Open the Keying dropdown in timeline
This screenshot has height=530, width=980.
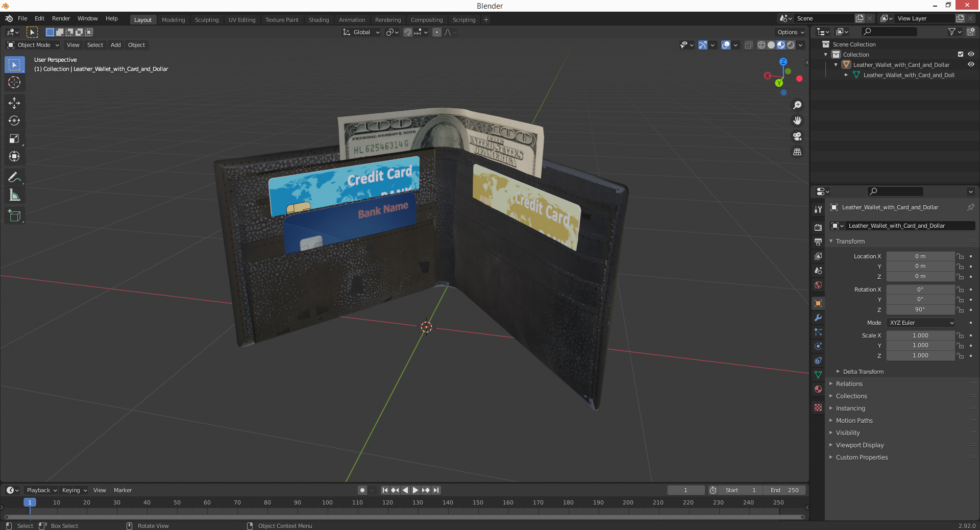click(x=75, y=490)
